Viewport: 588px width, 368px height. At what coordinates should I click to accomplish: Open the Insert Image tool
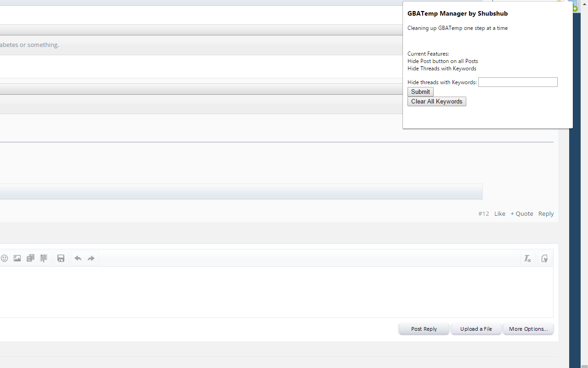coord(17,258)
